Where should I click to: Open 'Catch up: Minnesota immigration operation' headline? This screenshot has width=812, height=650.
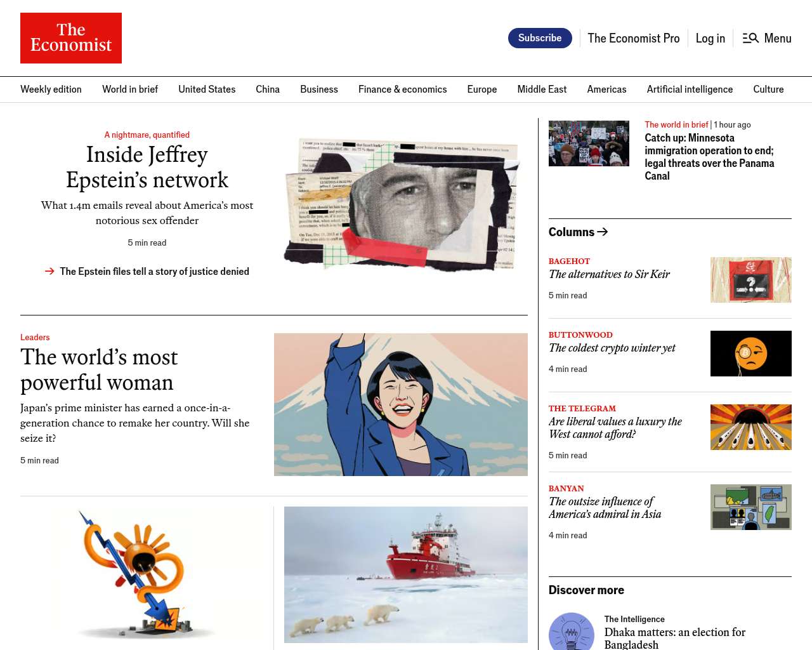click(x=709, y=157)
